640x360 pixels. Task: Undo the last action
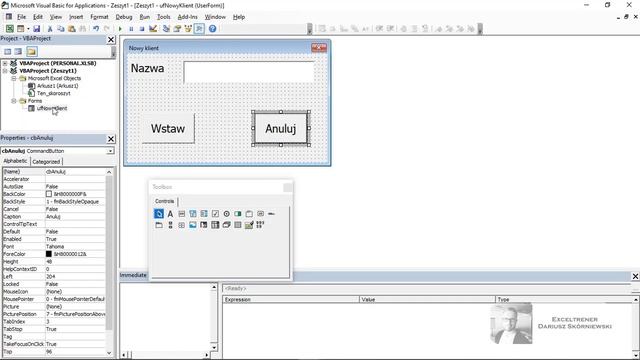click(x=96, y=29)
